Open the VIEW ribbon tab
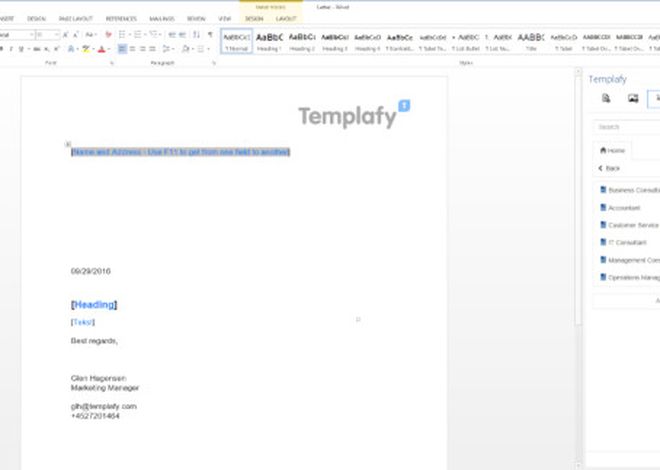 tap(225, 19)
